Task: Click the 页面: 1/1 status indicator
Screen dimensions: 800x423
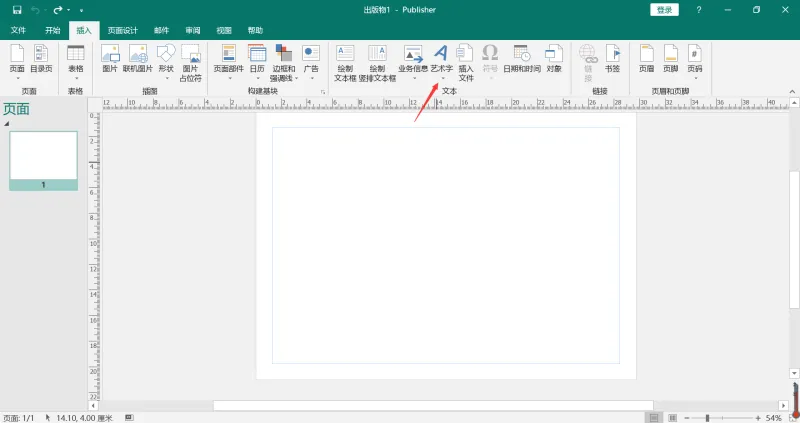Action: click(19, 418)
